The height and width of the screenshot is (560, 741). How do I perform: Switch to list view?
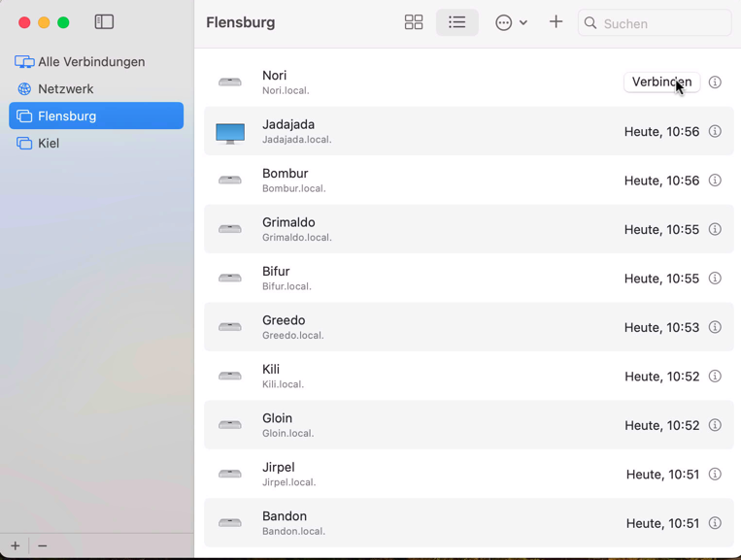tap(456, 22)
